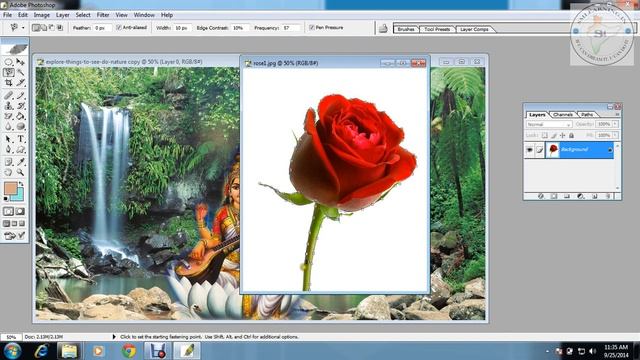Swap foreground and background colors
The width and height of the screenshot is (640, 360).
[21, 184]
